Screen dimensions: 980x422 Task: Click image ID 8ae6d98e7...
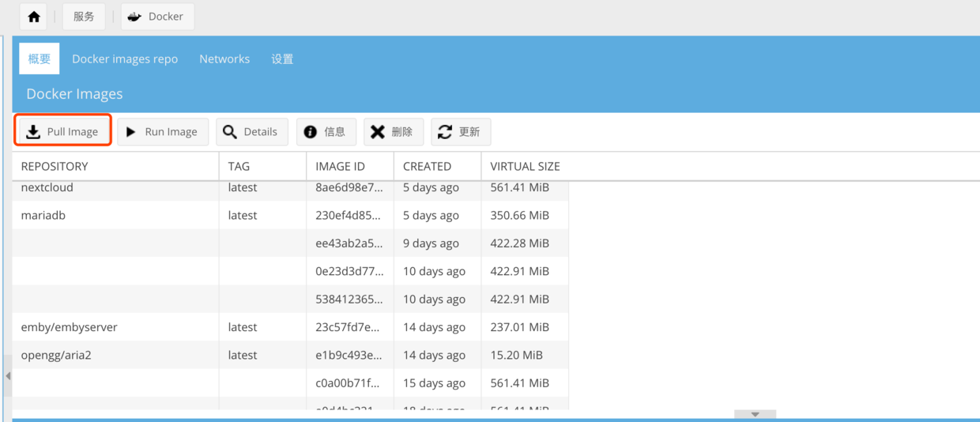pos(349,188)
